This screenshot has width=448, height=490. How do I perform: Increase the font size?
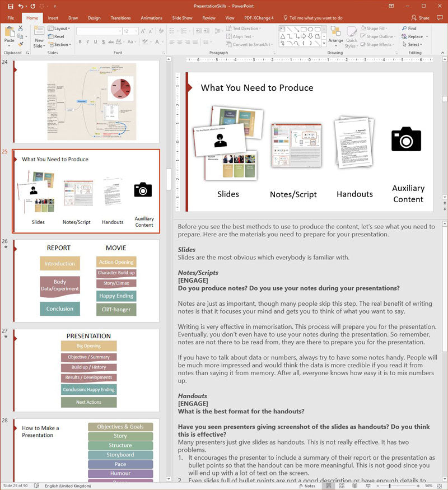(143, 31)
